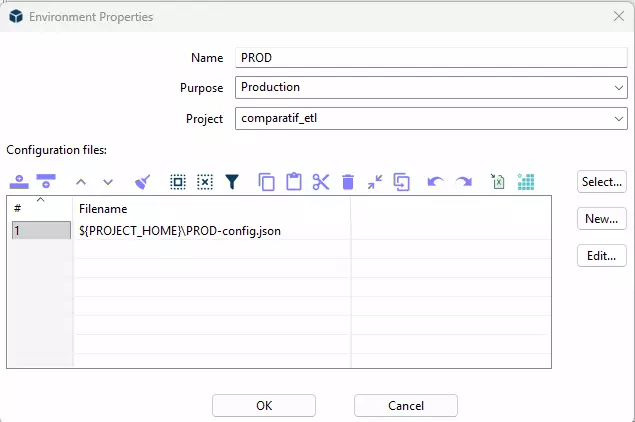The width and height of the screenshot is (635, 422).
Task: Dismiss dialog with Cancel button
Action: [406, 405]
